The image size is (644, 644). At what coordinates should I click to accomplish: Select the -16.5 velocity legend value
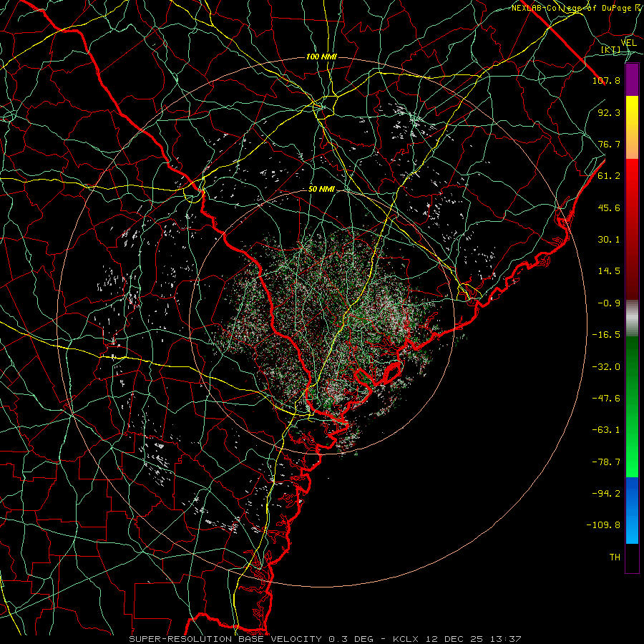coord(606,335)
